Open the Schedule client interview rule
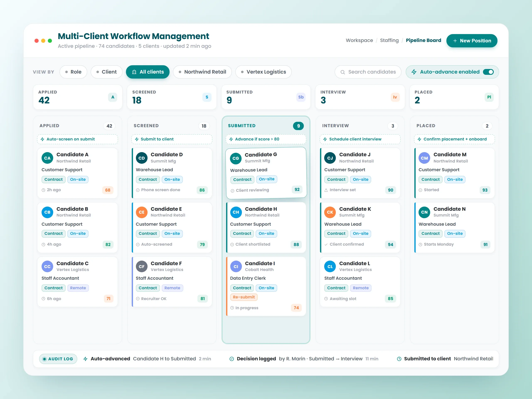 [360, 139]
